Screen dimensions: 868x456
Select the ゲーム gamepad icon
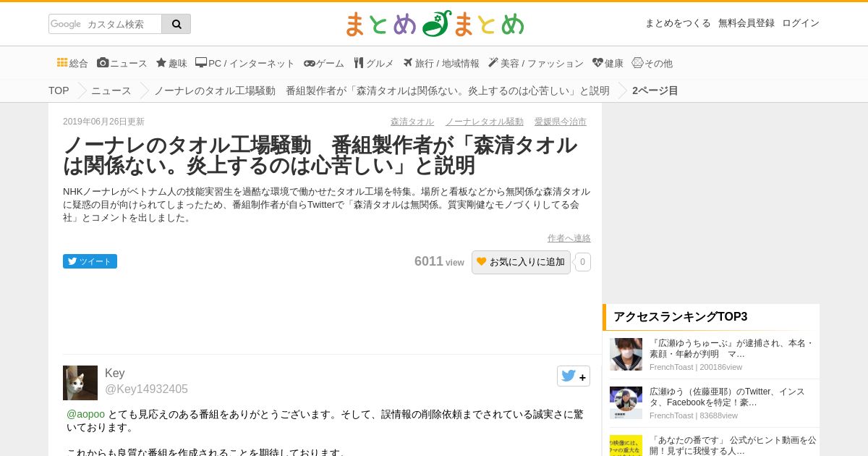point(310,63)
